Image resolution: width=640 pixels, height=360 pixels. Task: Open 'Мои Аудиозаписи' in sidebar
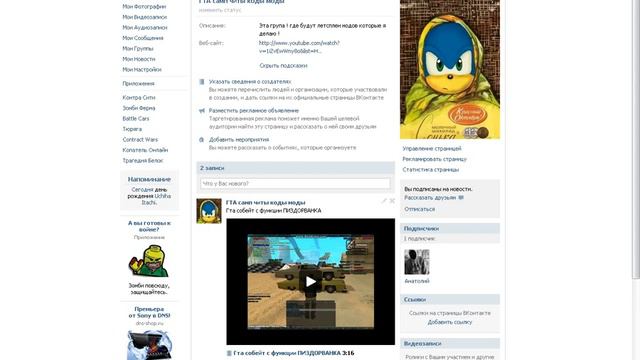pyautogui.click(x=145, y=27)
